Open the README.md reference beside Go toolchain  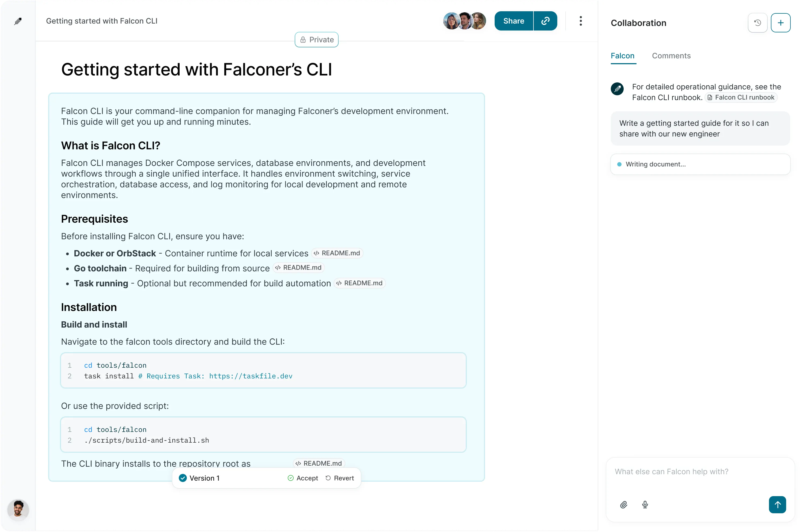tap(298, 268)
